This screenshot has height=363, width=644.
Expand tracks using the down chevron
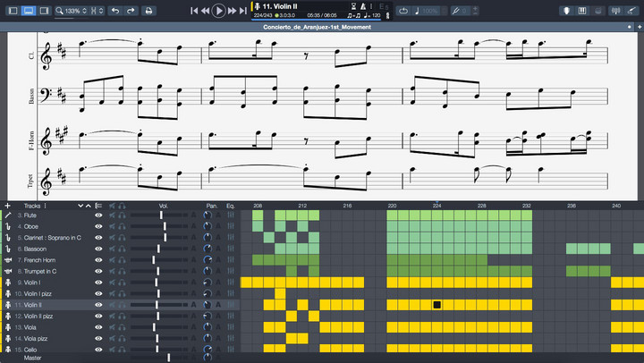[80, 206]
